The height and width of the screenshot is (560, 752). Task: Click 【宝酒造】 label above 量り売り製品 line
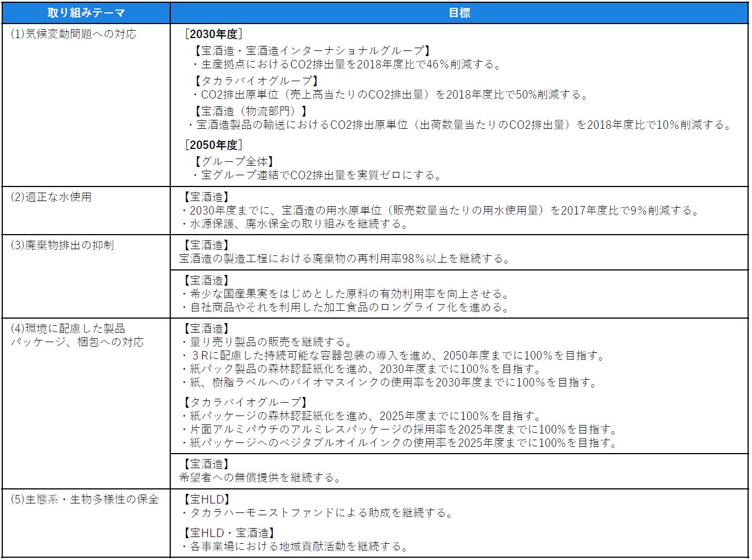[207, 329]
